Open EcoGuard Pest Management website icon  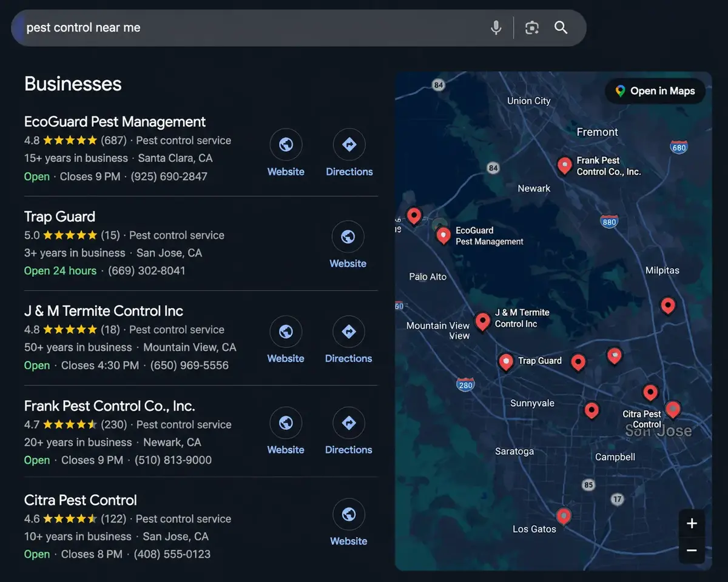click(286, 144)
